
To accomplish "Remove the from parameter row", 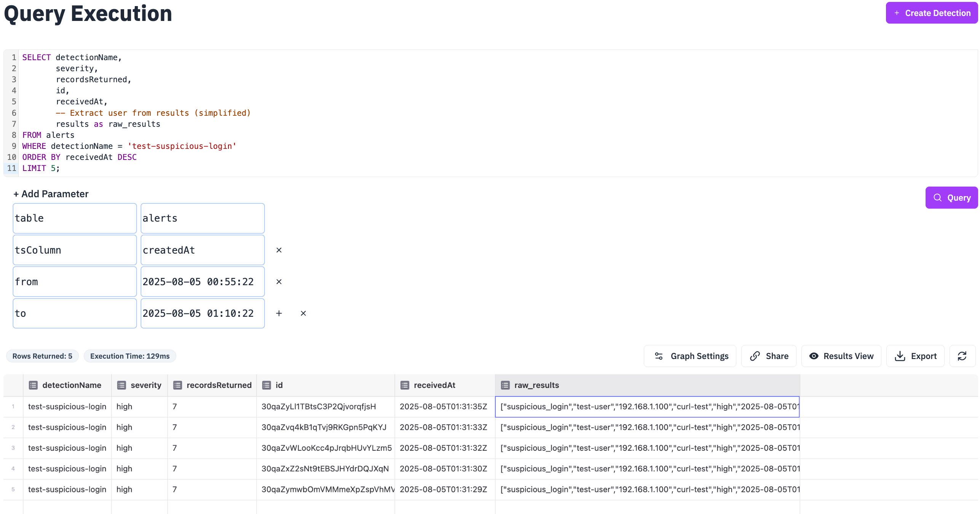I will (279, 282).
